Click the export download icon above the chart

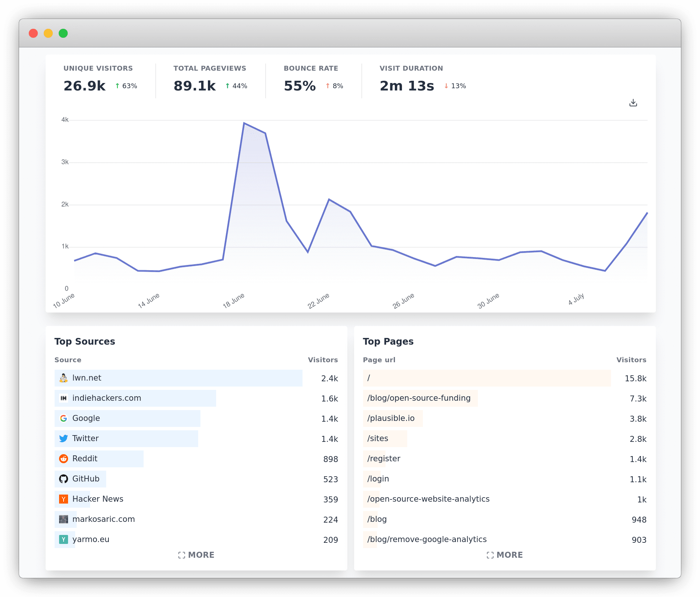(633, 102)
